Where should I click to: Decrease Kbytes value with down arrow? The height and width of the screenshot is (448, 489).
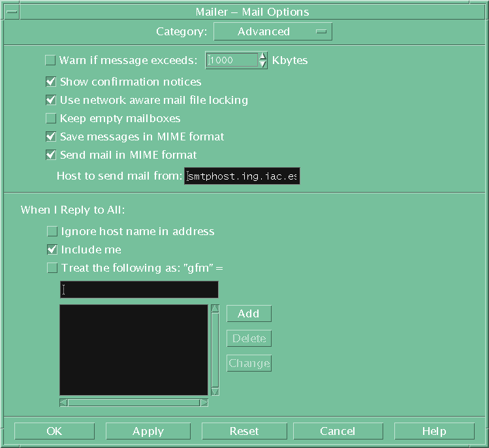click(263, 65)
